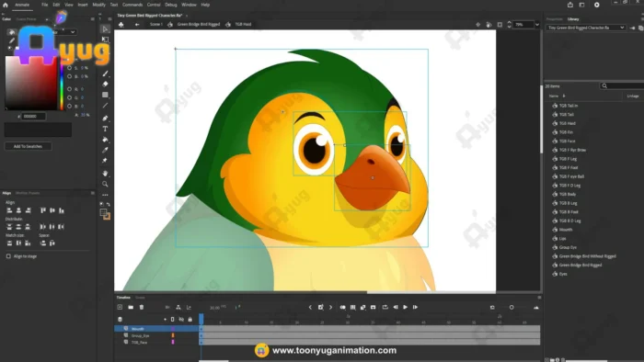Toggle lock-all-layers icon in timeline header
644x362 pixels.
[x=190, y=320]
